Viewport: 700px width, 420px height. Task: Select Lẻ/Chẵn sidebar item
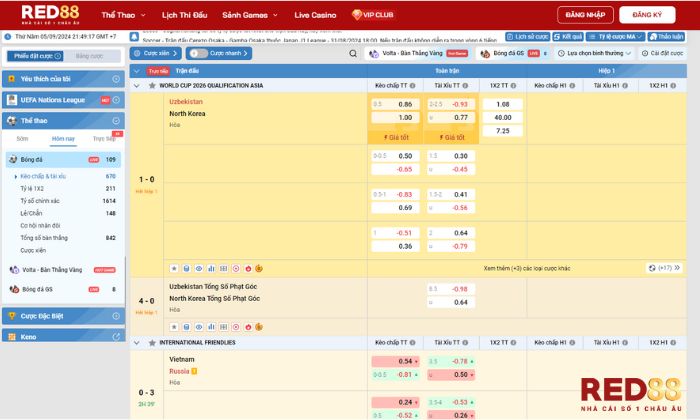[x=31, y=213]
